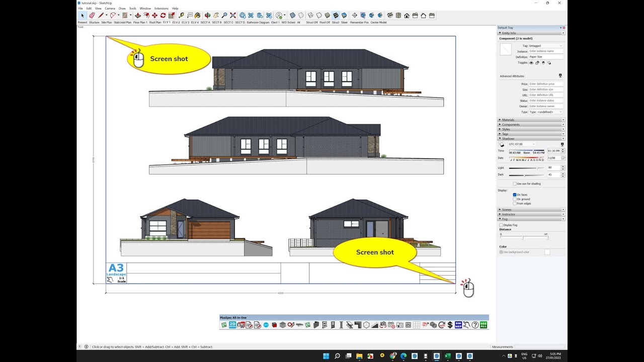Choose the Push/Pull tool
The image size is (644, 362).
pyautogui.click(x=138, y=16)
